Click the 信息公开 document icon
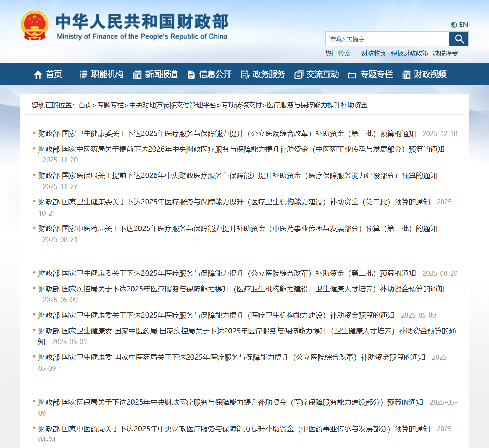Viewport: 489px width, 448px height. pos(191,74)
